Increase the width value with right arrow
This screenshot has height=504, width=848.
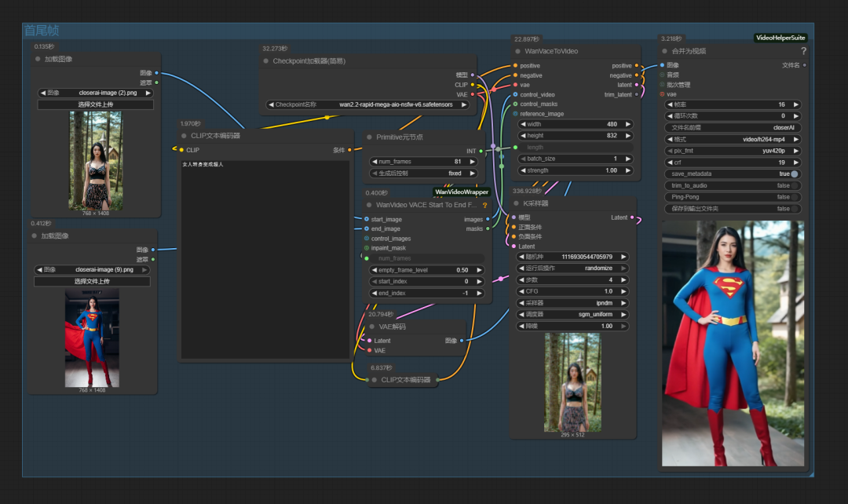627,124
